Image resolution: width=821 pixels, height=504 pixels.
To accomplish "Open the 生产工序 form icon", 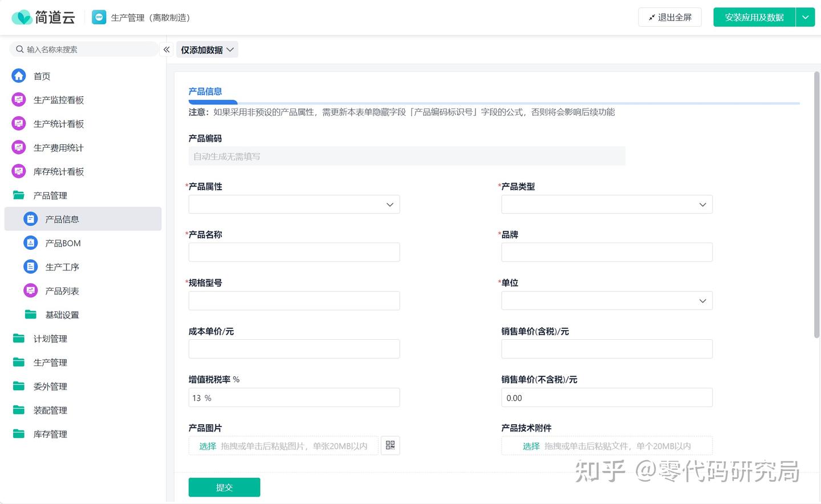I will point(31,267).
